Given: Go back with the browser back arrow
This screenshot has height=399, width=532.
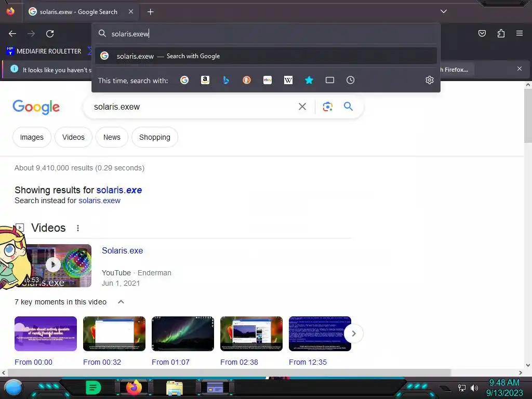Looking at the screenshot, I should click(12, 34).
